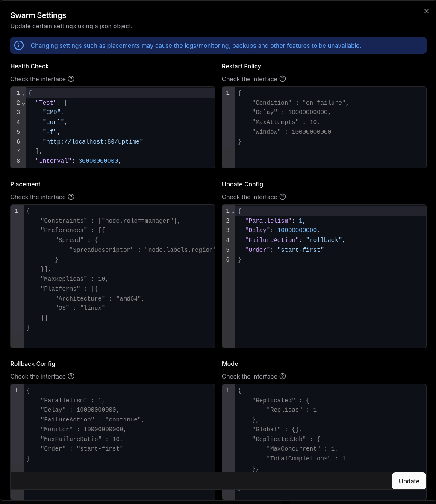The height and width of the screenshot is (504, 436).
Task: Click the help icon beside Health Check
Action: point(71,79)
